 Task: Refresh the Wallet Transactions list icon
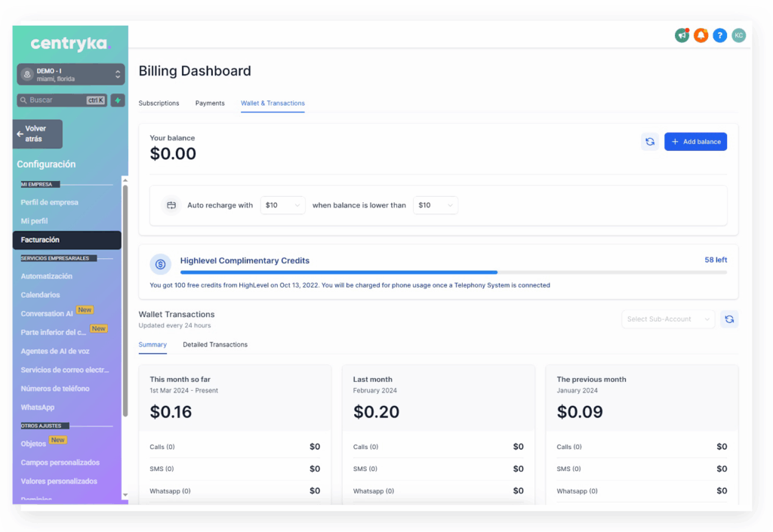[x=728, y=319]
